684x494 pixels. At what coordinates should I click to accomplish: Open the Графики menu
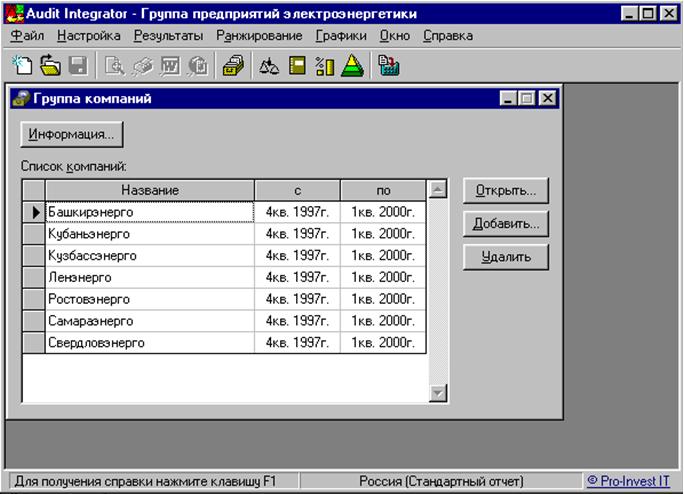pyautogui.click(x=341, y=35)
